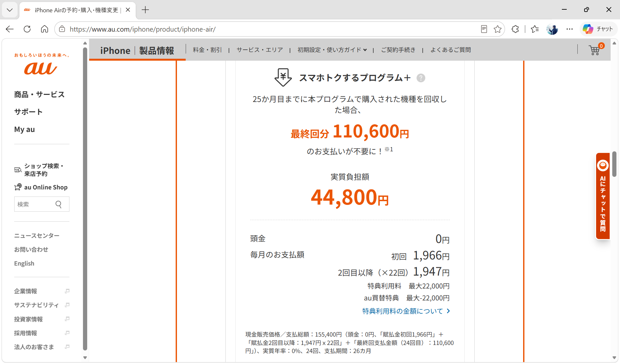Click the sidebar scroll down arrow
Image resolution: width=620 pixels, height=364 pixels.
point(85,358)
